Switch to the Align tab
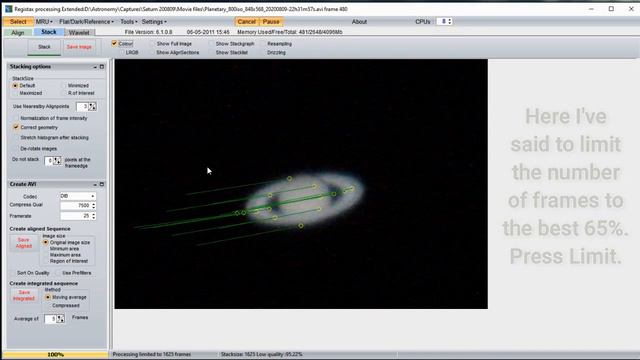 click(x=18, y=33)
